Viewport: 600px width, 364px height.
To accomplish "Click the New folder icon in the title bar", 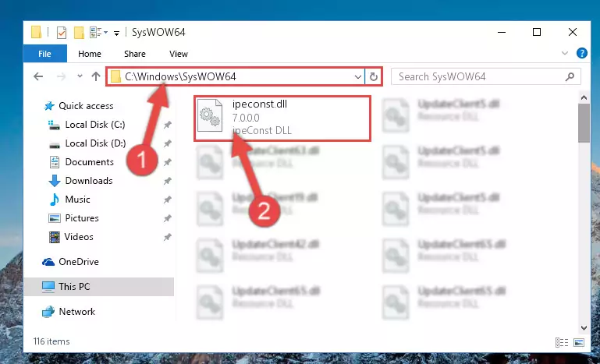I will click(x=79, y=33).
